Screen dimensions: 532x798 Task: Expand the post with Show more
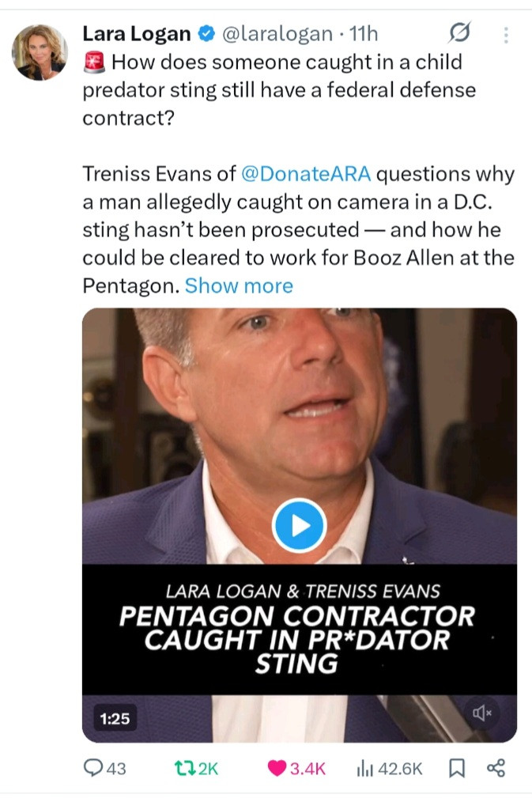(239, 286)
